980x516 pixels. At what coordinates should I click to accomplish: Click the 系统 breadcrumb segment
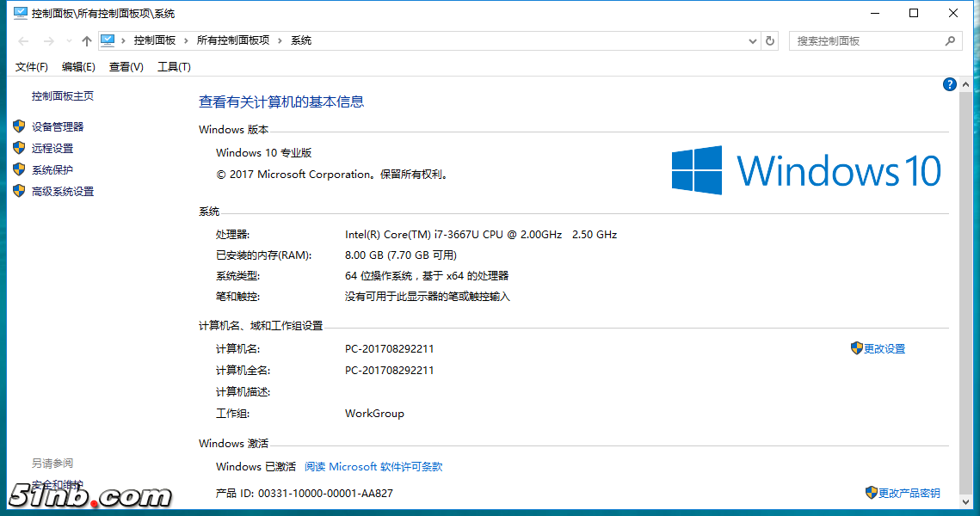tap(300, 40)
